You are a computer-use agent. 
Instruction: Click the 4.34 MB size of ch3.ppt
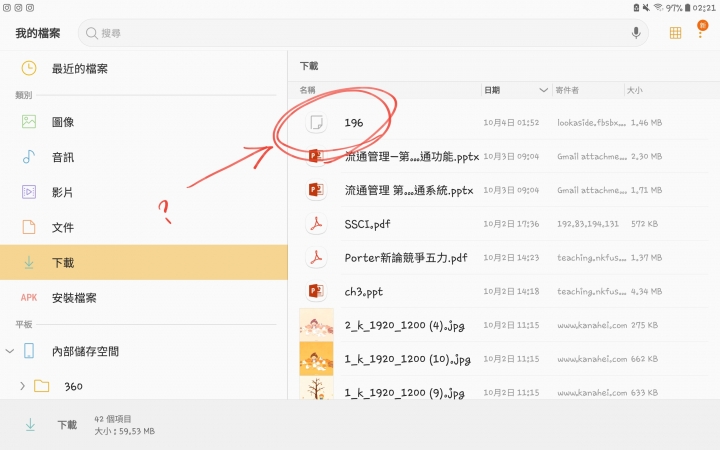[646, 292]
